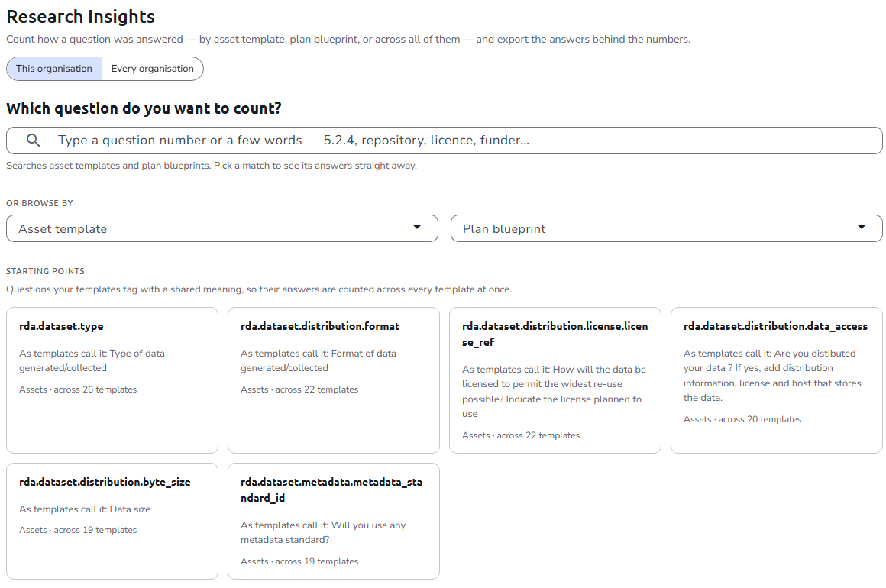886x588 pixels.
Task: Click 'Questions your templates tag with a shared meaning' text
Action: 259,289
